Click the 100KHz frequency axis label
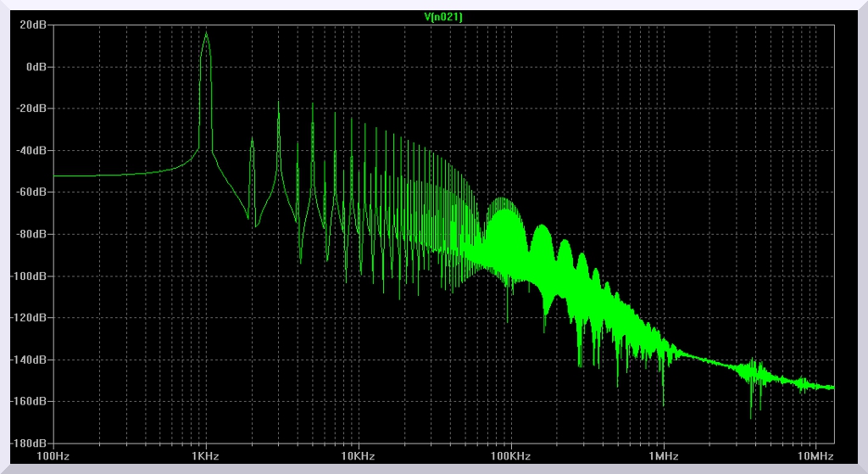Viewport: 868px width, 474px height. [x=510, y=455]
